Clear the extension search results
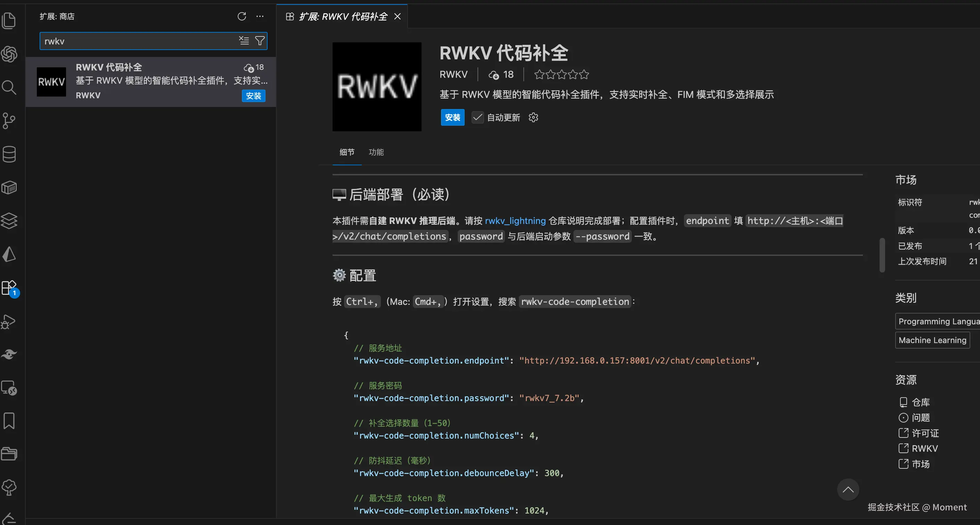Viewport: 980px width, 525px height. [x=244, y=41]
